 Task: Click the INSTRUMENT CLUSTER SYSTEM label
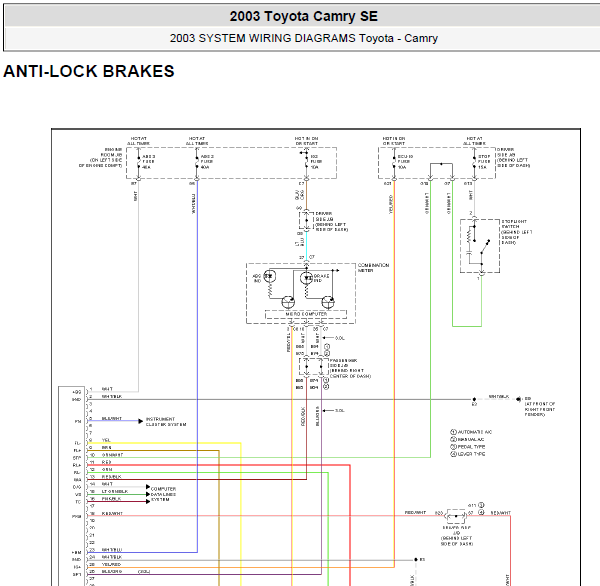166,422
